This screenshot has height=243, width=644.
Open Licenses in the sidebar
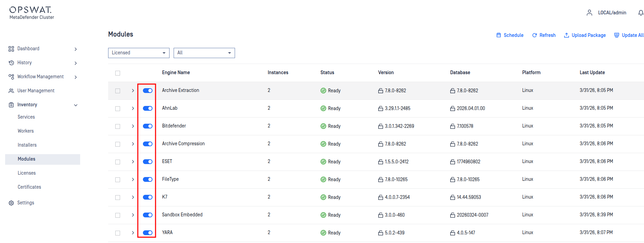(x=27, y=173)
